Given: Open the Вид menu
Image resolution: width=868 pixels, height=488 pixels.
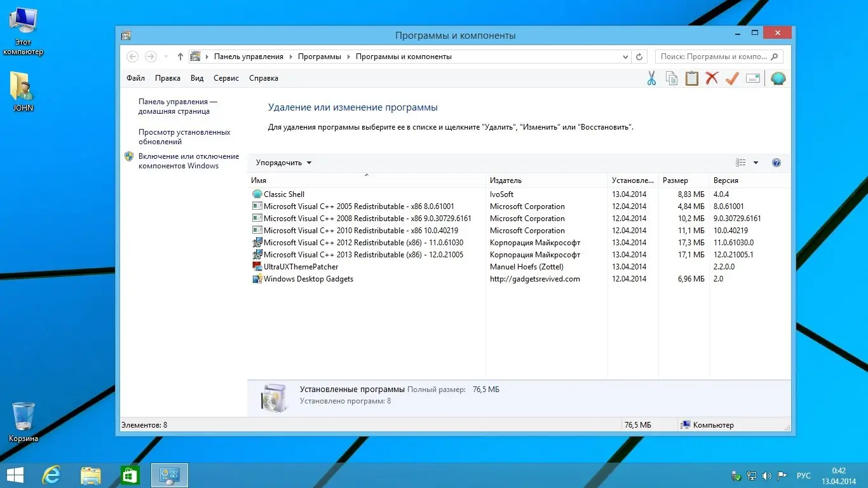Looking at the screenshot, I should [197, 78].
